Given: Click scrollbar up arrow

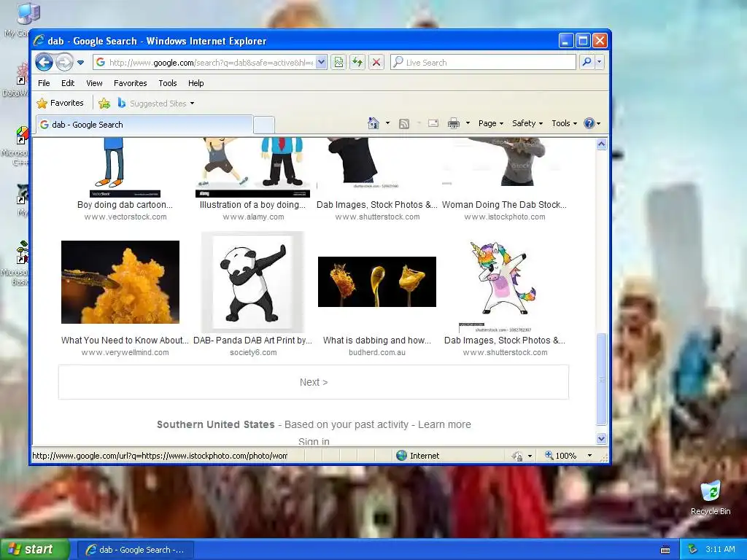Looking at the screenshot, I should point(601,144).
